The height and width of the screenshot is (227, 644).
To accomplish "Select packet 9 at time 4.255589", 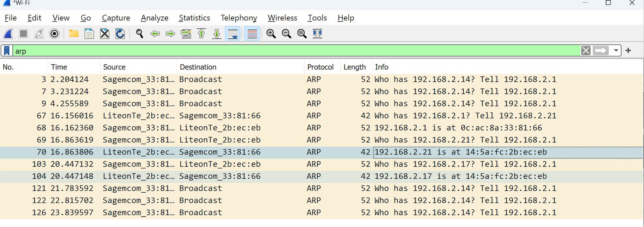I will point(322,104).
